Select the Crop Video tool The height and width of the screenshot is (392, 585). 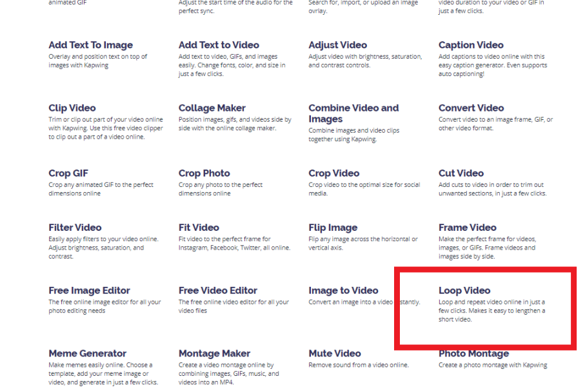333,173
